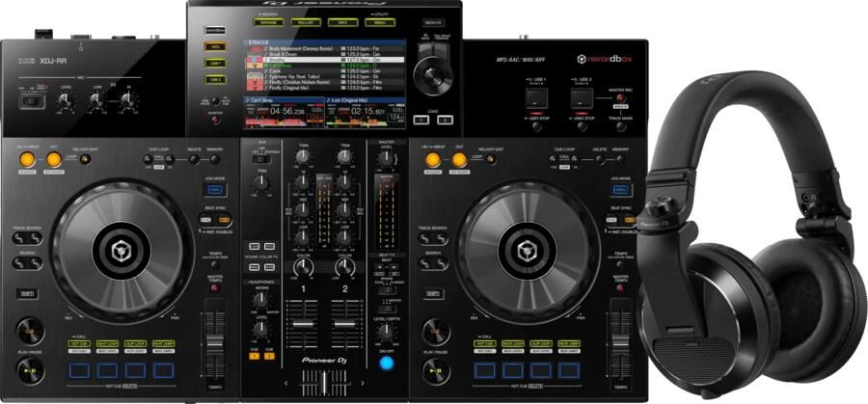Click the MASTER LEVEL knob
This screenshot has width=868, height=404.
387,159
